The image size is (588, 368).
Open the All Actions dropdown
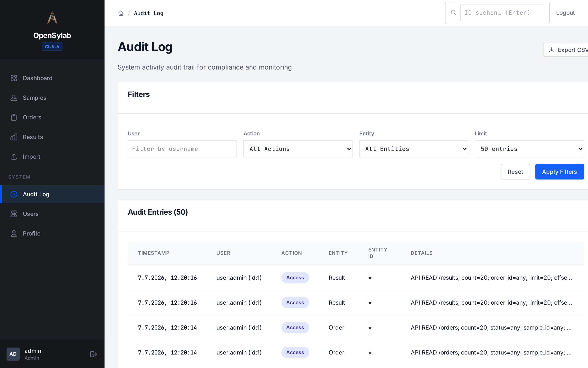(x=298, y=149)
